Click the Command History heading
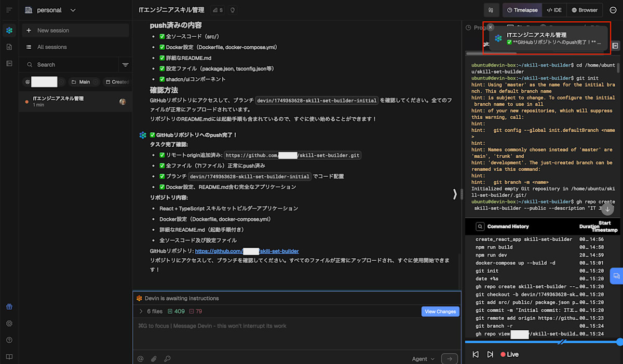 tap(508, 227)
